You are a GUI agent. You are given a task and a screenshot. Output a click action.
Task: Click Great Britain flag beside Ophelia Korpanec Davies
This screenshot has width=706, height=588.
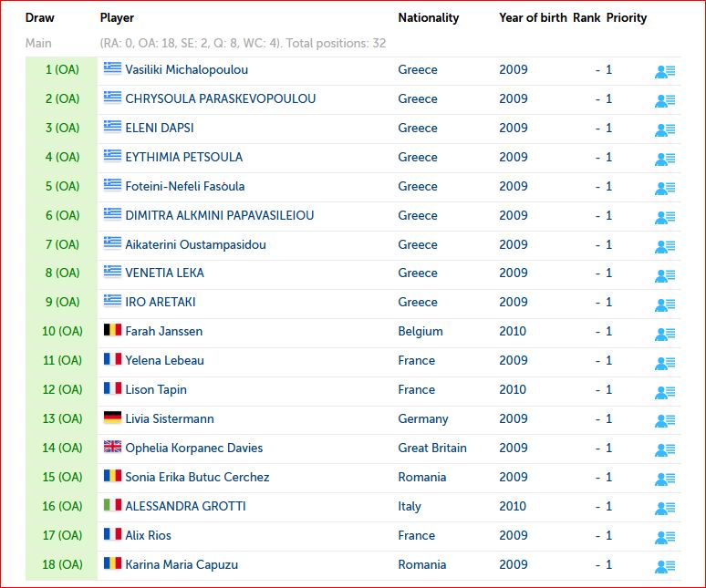pos(112,447)
